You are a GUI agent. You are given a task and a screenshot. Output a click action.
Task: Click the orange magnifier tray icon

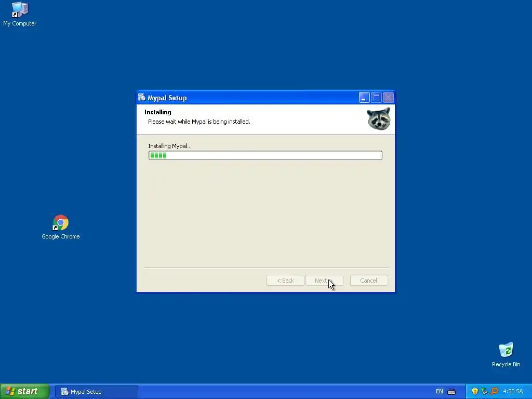tap(495, 392)
